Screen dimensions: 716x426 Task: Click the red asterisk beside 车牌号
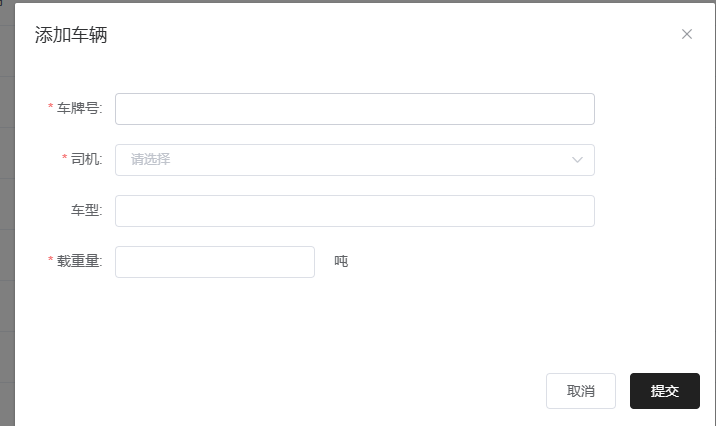pyautogui.click(x=51, y=108)
